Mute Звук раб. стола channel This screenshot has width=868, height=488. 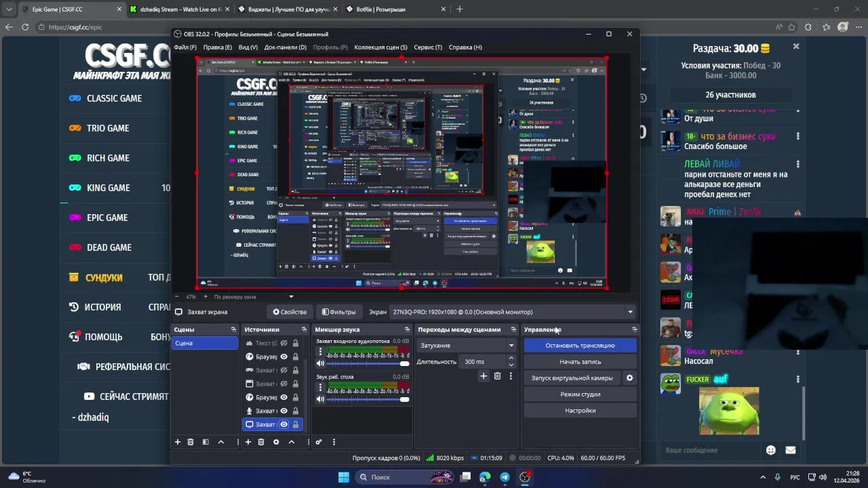point(321,399)
